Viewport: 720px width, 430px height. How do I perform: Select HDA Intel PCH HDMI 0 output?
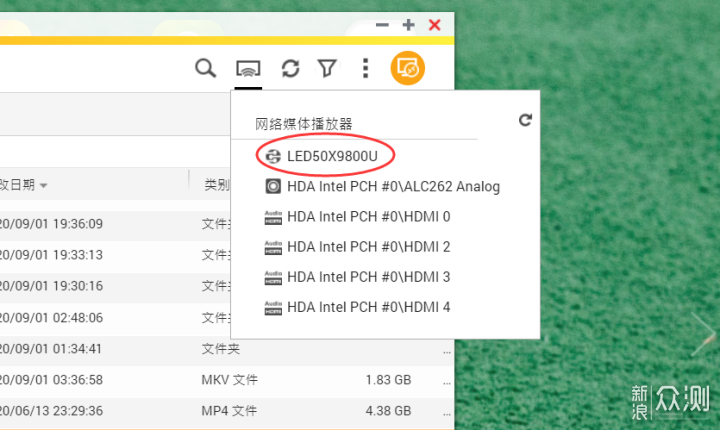358,217
